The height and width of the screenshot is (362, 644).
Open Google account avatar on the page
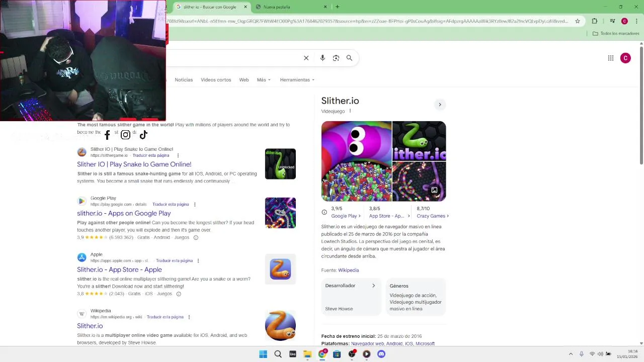click(625, 58)
